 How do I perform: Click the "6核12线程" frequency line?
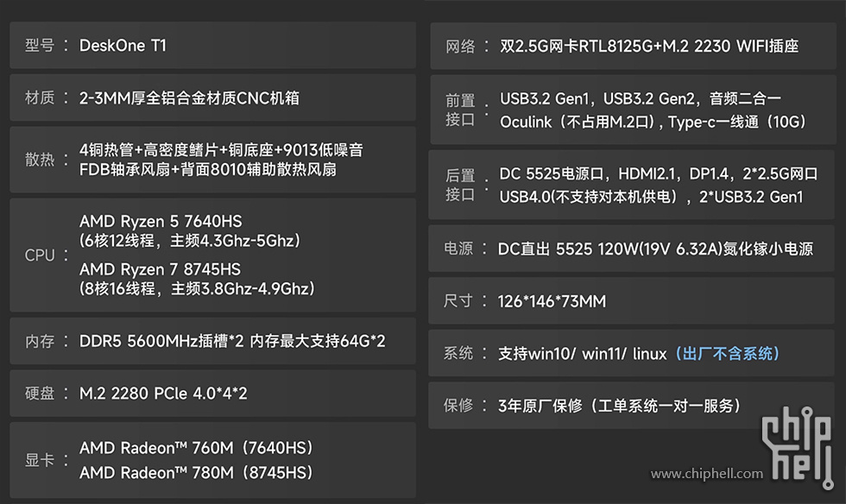click(x=190, y=241)
